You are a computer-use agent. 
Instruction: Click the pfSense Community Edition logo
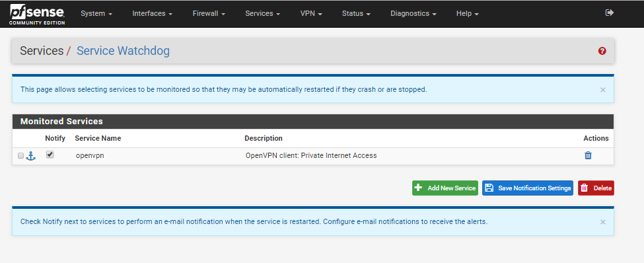coord(37,14)
